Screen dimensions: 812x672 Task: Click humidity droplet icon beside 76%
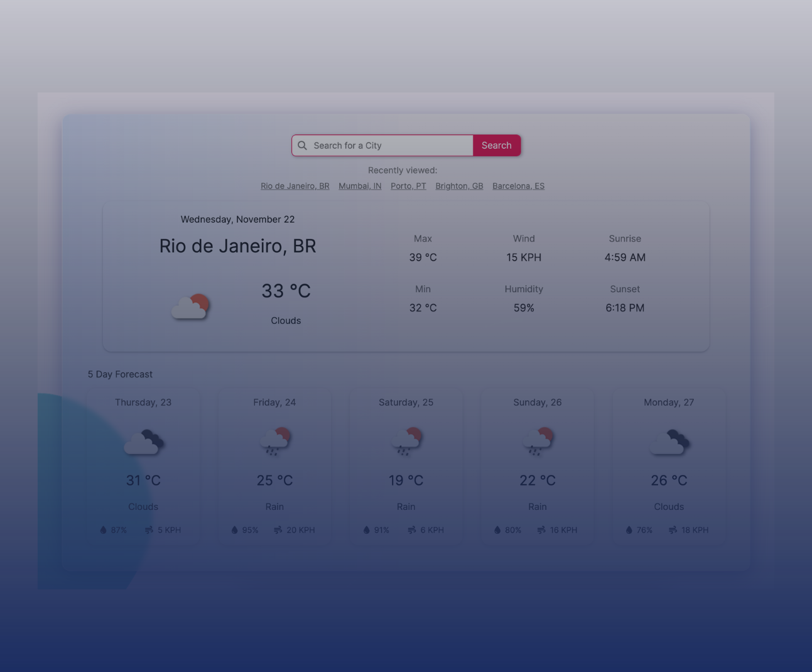(629, 530)
